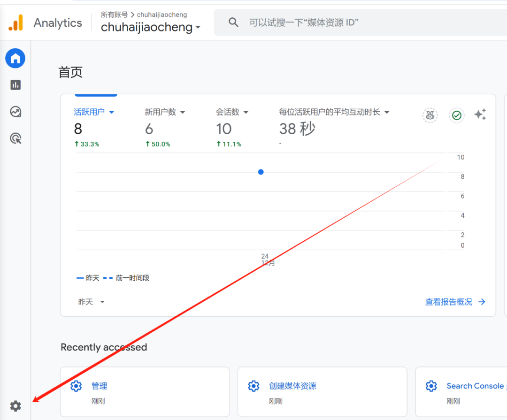This screenshot has height=420, width=507.
Task: Click the 所有账号 breadcrumb
Action: 114,14
